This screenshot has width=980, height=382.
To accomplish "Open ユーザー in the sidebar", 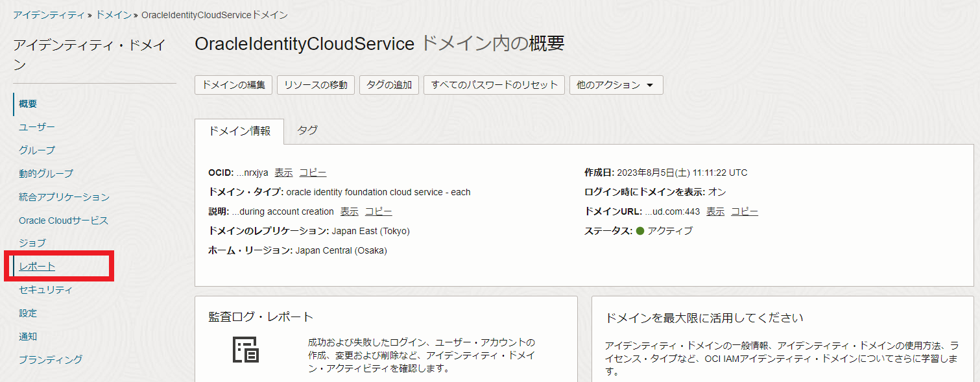I will coord(37,127).
